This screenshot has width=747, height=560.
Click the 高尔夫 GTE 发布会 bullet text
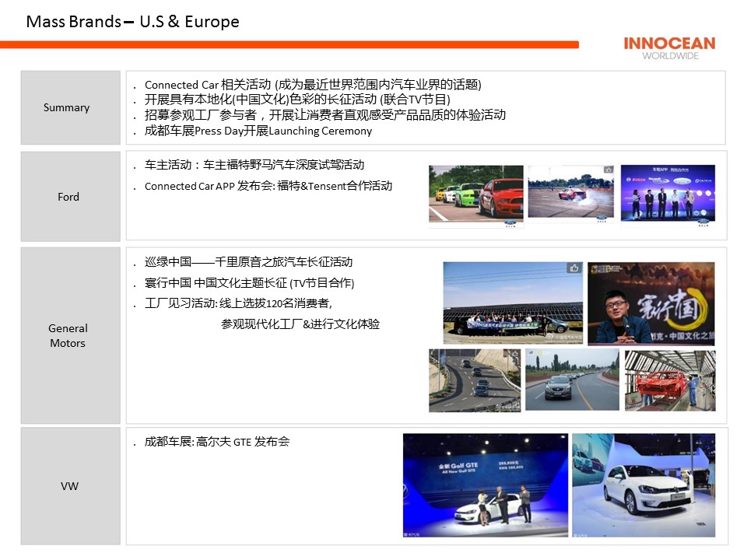(x=216, y=442)
